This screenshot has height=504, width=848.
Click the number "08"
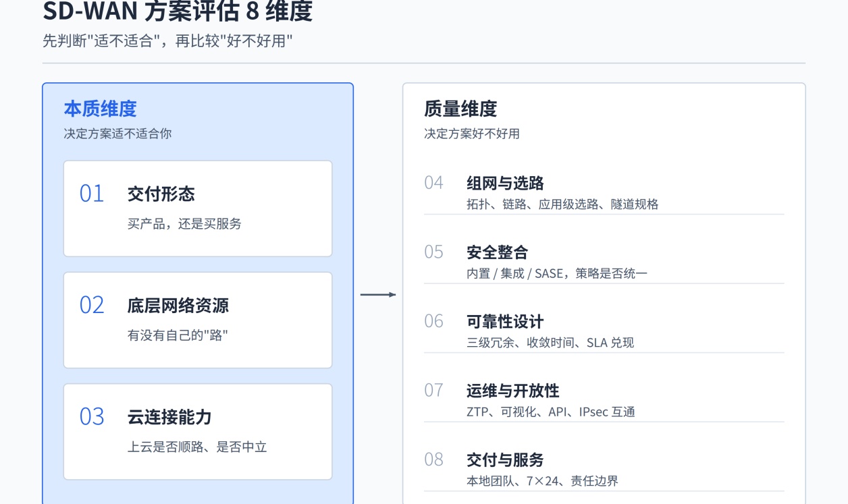pyautogui.click(x=433, y=459)
